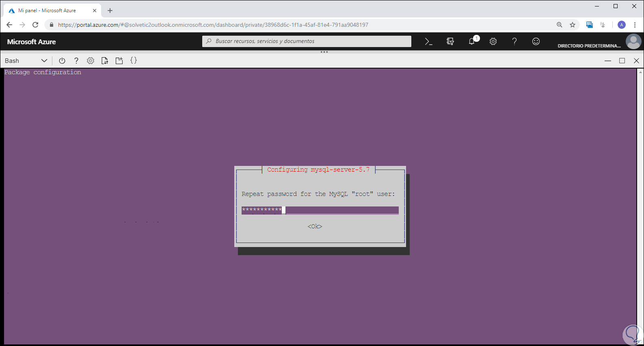Go forward in the browser
Screen dimensions: 644x346
(22, 25)
